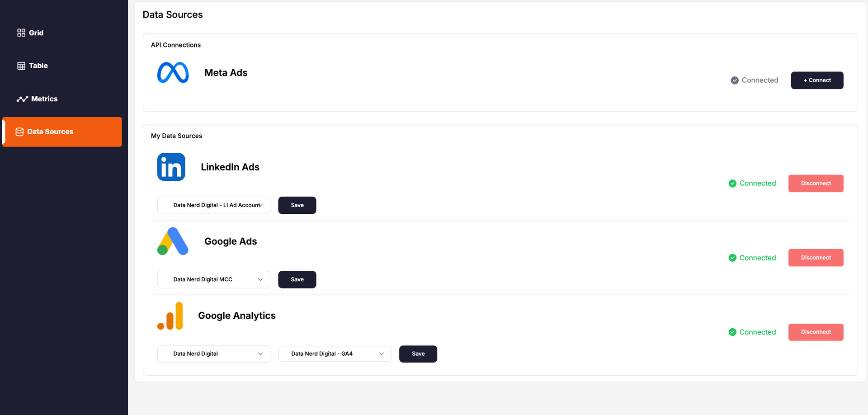Screen dimensions: 868x415
Task: Disconnect LinkedIn Ads
Action: [x=816, y=184]
